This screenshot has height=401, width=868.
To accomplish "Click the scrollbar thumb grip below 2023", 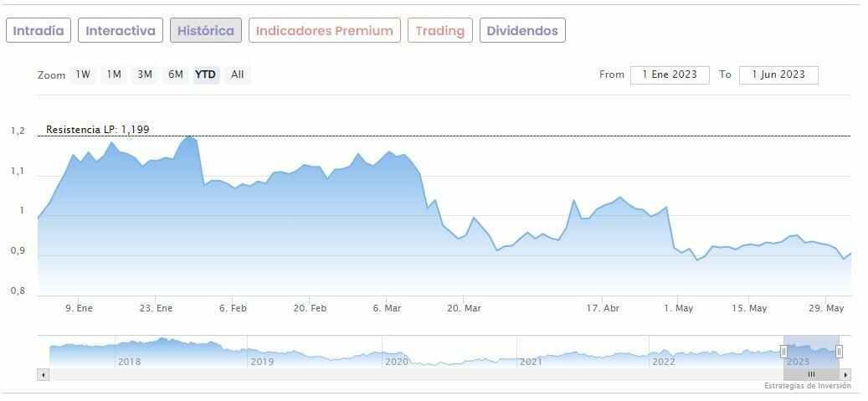I will pos(811,374).
